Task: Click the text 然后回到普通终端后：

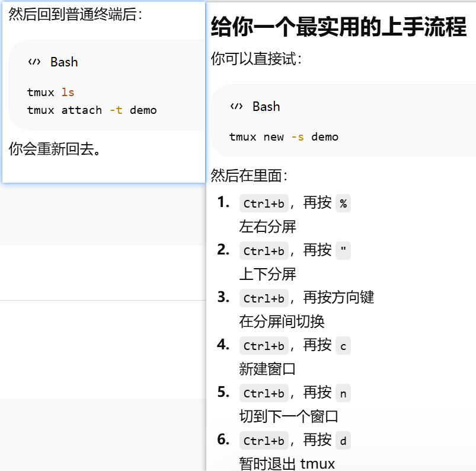Action: click(x=76, y=14)
